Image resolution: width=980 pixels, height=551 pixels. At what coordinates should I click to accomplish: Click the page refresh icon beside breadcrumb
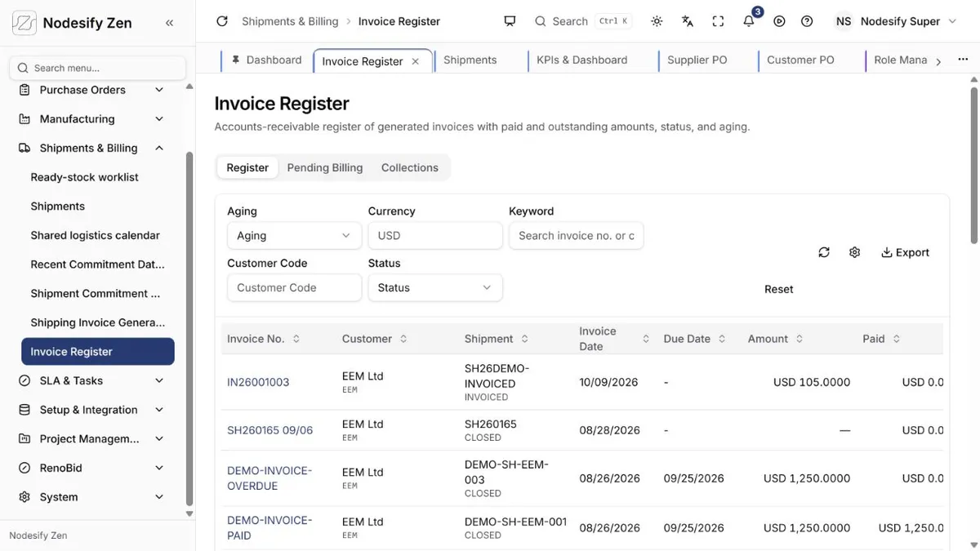click(x=222, y=21)
